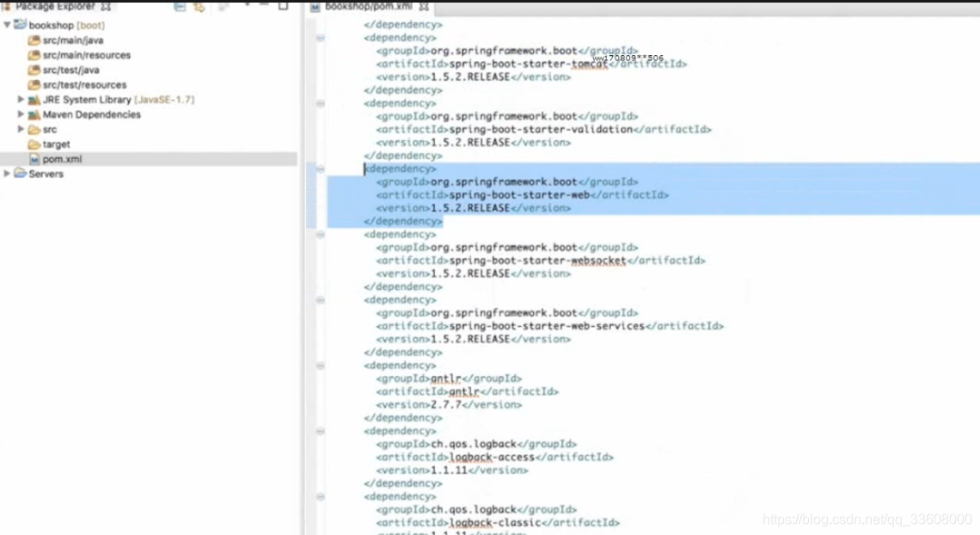Fold the logback-access dependency block
Image resolution: width=980 pixels, height=535 pixels.
[320, 431]
